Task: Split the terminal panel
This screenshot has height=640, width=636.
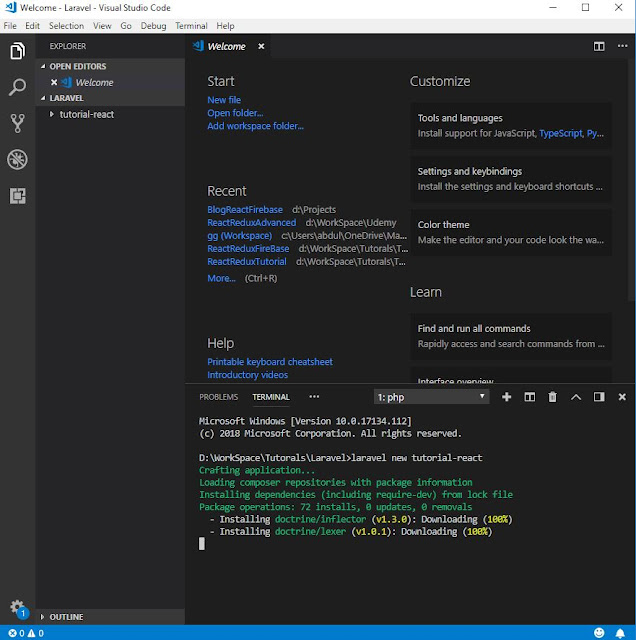Action: coord(529,397)
